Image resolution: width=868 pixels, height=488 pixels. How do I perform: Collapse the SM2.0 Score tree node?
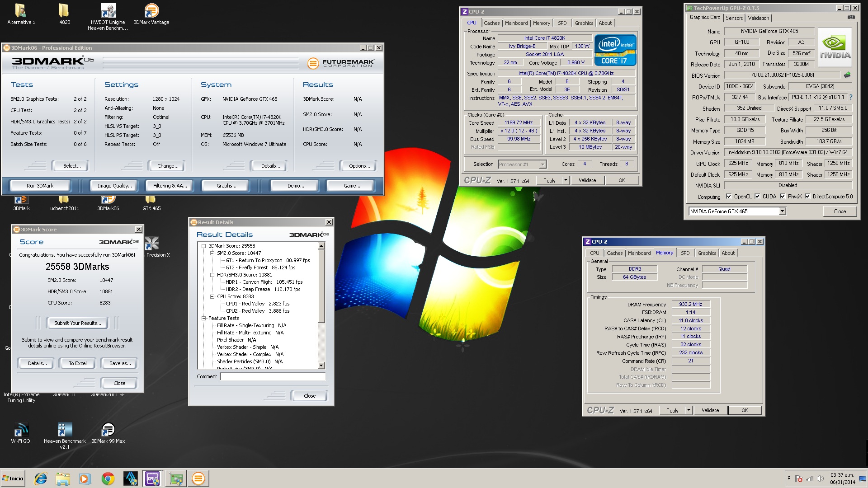tap(212, 253)
